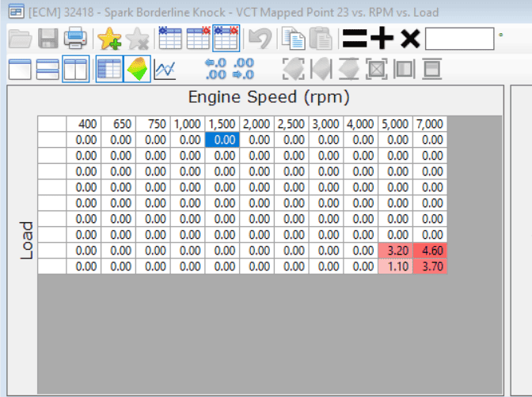This screenshot has height=397, width=532.
Task: Click the 2,000 rpm column header
Action: click(x=256, y=124)
